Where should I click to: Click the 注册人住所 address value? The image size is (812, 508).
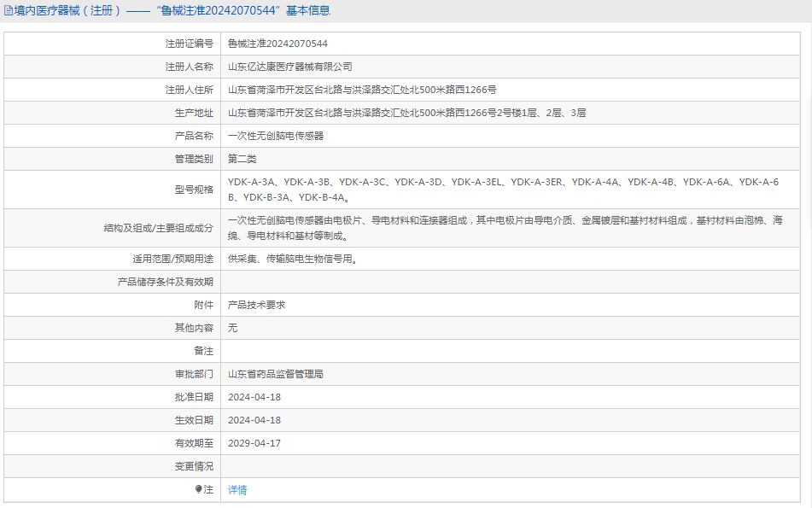tap(362, 91)
